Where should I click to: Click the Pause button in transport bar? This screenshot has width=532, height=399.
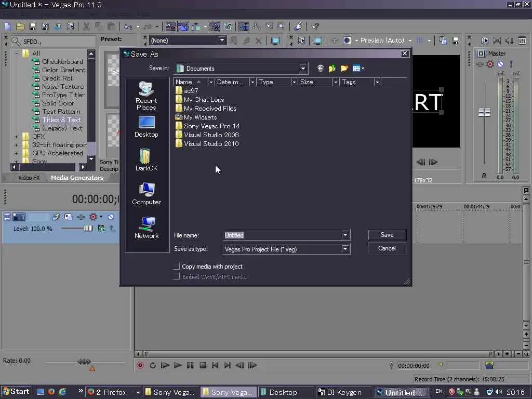(190, 365)
